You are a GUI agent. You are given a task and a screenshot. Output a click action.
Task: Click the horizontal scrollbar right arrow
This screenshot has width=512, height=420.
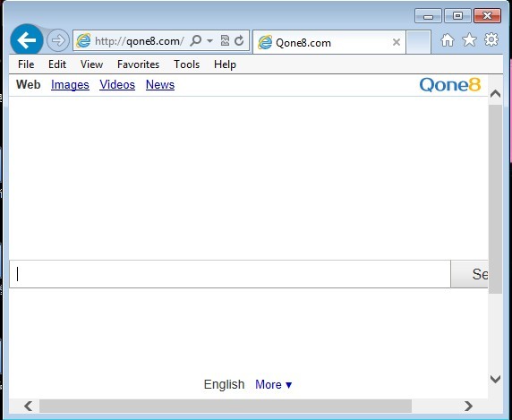(468, 406)
